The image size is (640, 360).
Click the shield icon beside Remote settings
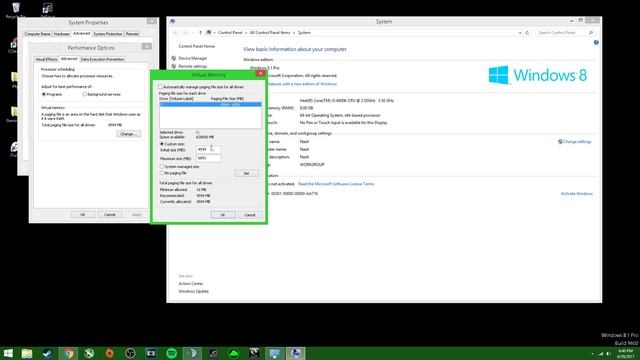coord(174,66)
